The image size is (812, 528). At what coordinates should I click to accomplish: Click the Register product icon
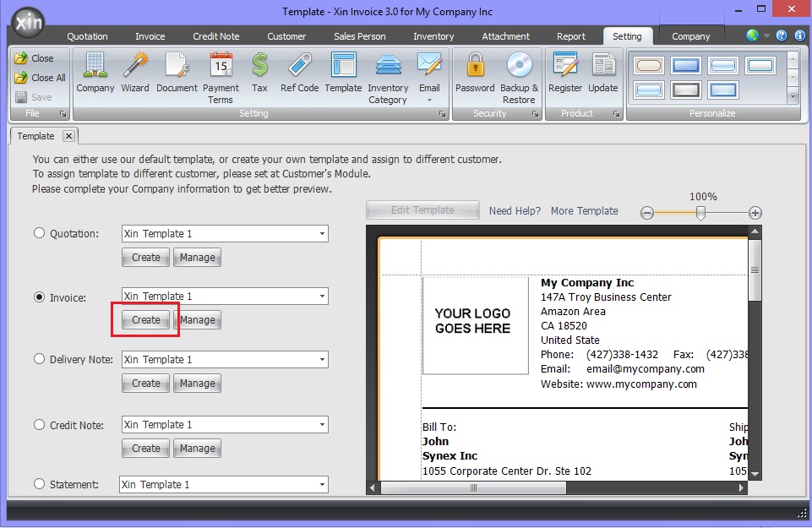(565, 72)
